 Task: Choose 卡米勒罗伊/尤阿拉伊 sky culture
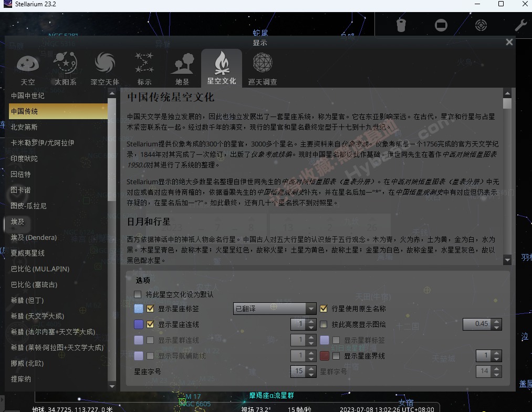pyautogui.click(x=58, y=143)
